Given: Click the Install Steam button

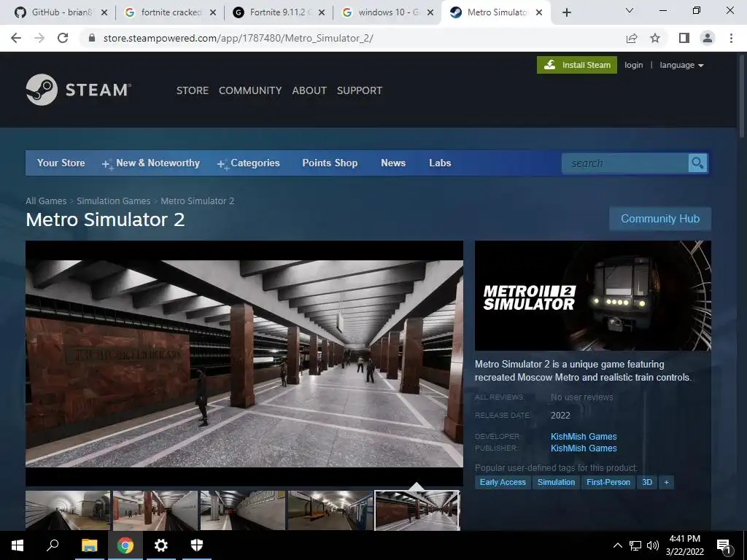Looking at the screenshot, I should pos(576,65).
